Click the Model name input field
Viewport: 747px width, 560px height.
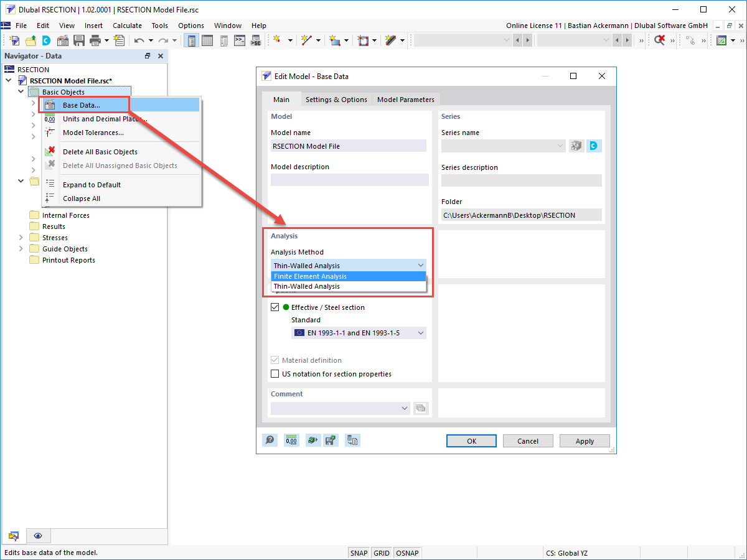(x=349, y=146)
